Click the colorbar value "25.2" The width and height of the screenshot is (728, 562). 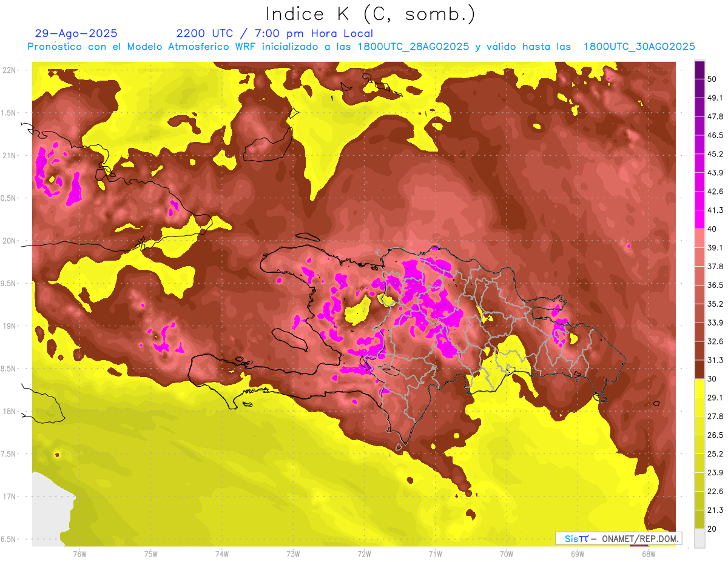click(x=715, y=454)
